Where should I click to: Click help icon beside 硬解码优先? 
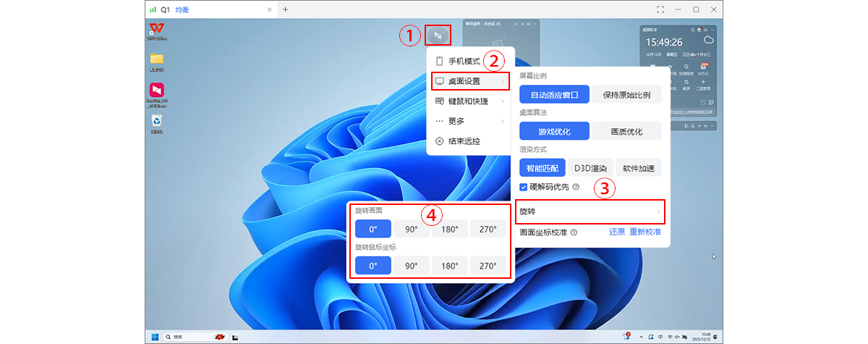[576, 187]
